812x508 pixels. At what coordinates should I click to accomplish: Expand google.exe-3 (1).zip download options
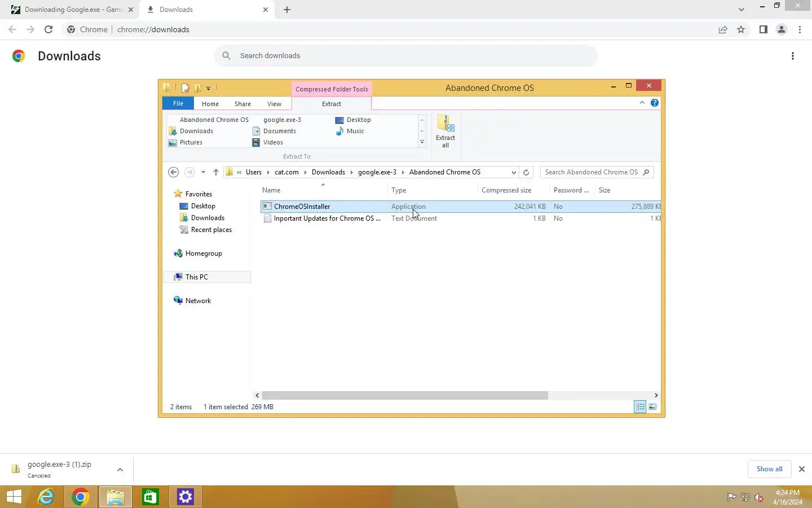[x=120, y=470]
